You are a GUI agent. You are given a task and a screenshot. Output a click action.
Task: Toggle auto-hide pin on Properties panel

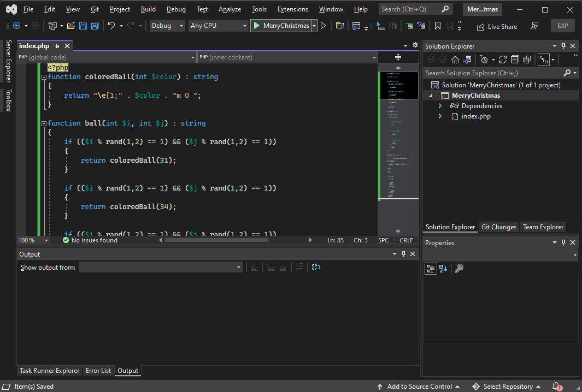click(x=563, y=242)
